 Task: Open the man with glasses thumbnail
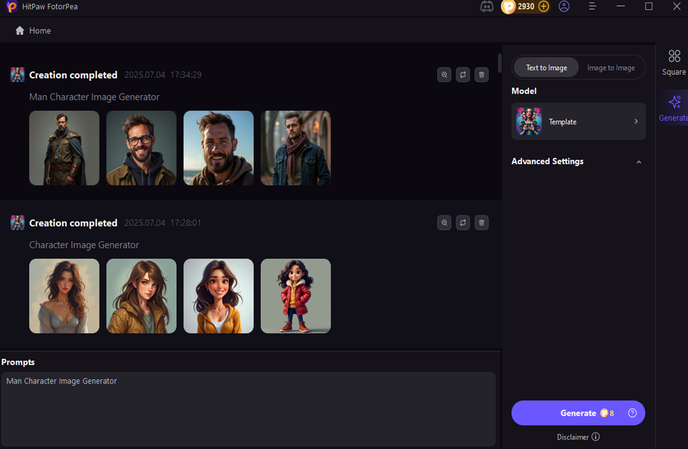(x=141, y=148)
